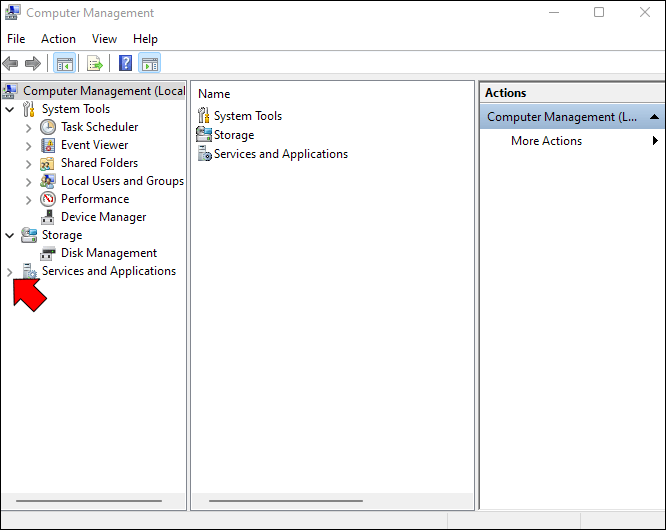Click the blue Help question mark icon
Image resolution: width=666 pixels, height=530 pixels.
tap(125, 63)
